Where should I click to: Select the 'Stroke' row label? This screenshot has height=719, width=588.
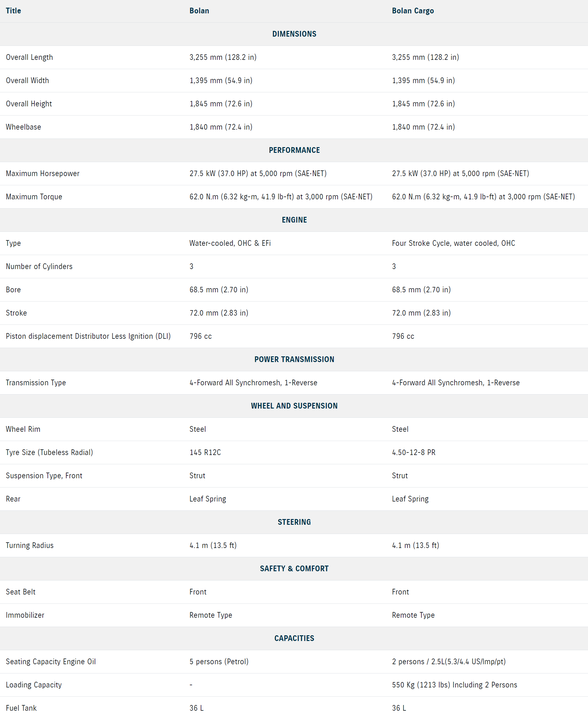[x=16, y=313]
